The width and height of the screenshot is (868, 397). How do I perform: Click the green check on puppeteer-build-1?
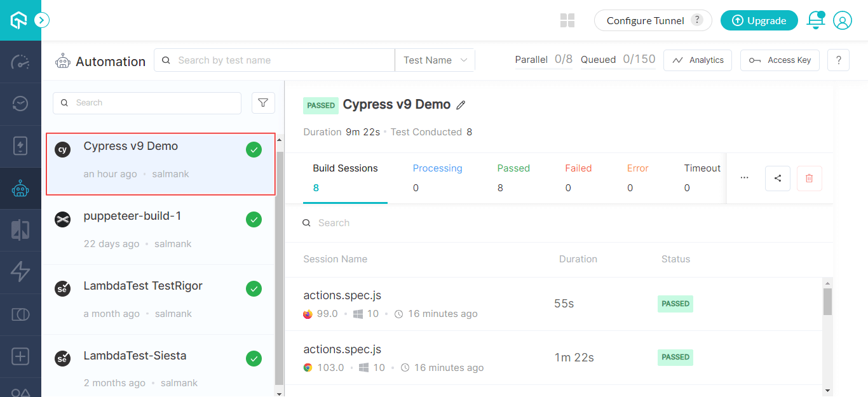click(x=254, y=220)
